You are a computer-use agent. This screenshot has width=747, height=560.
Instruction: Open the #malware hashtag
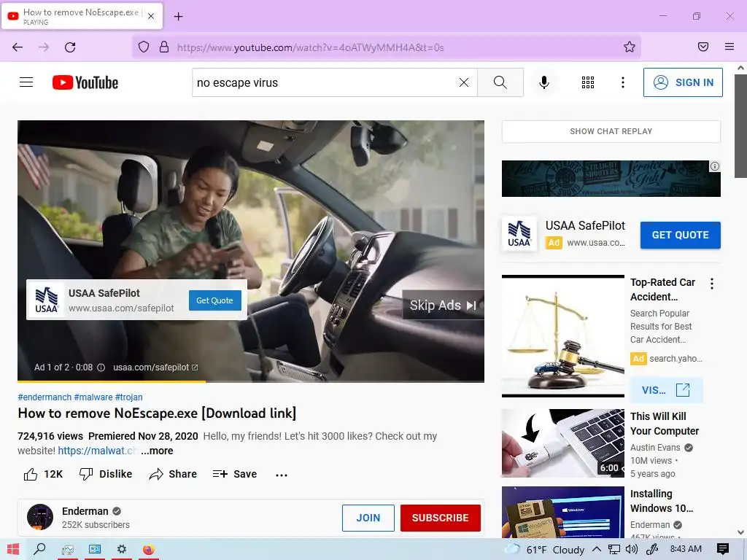point(93,397)
